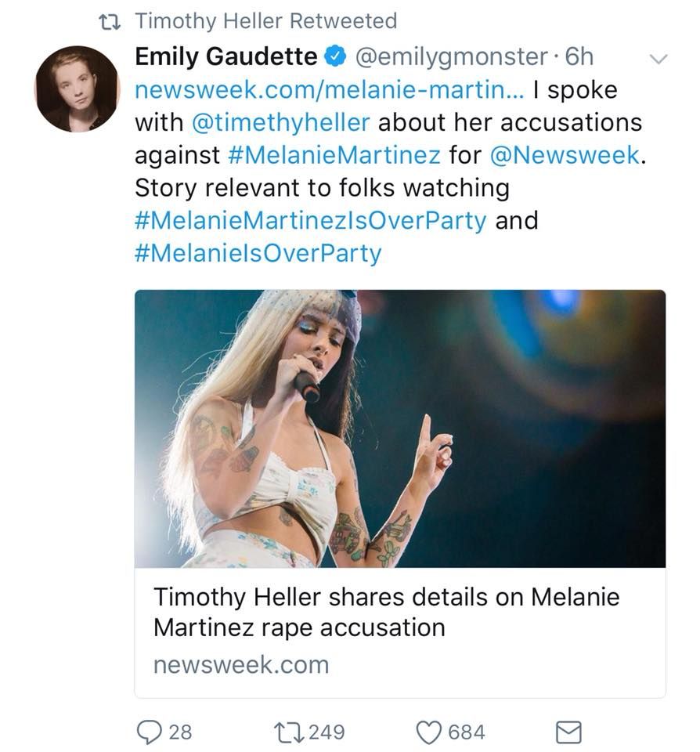Open Emily Gaudette's profile avatar
The width and height of the screenshot is (700, 752).
pos(77,89)
